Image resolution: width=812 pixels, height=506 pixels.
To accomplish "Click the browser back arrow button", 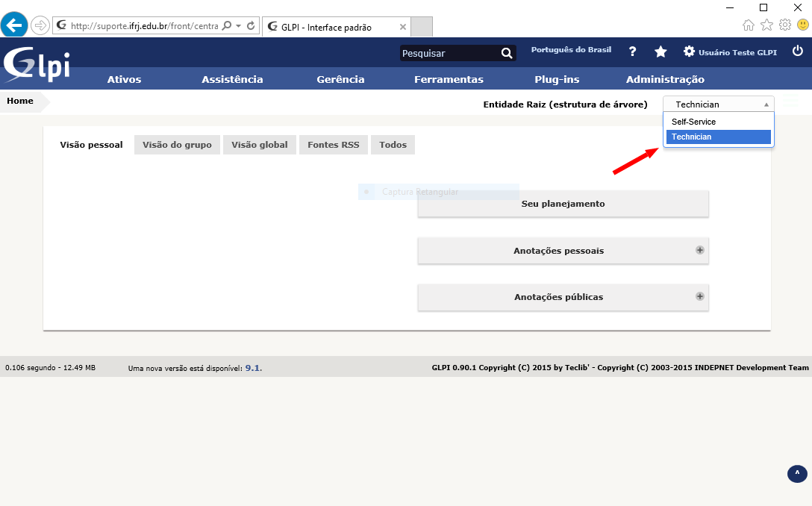I will [15, 25].
